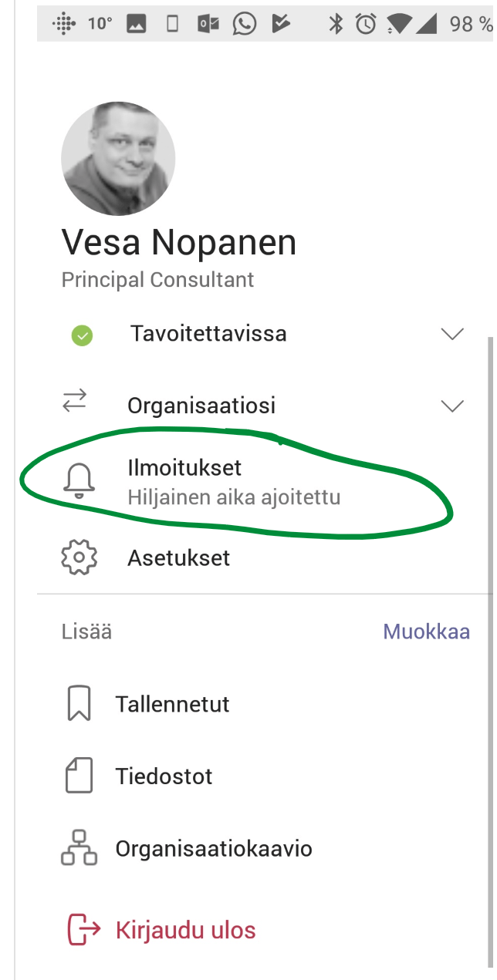Expand the Tavoitettavissa status chevron
Viewport: 497px width, 980px height.
point(451,335)
